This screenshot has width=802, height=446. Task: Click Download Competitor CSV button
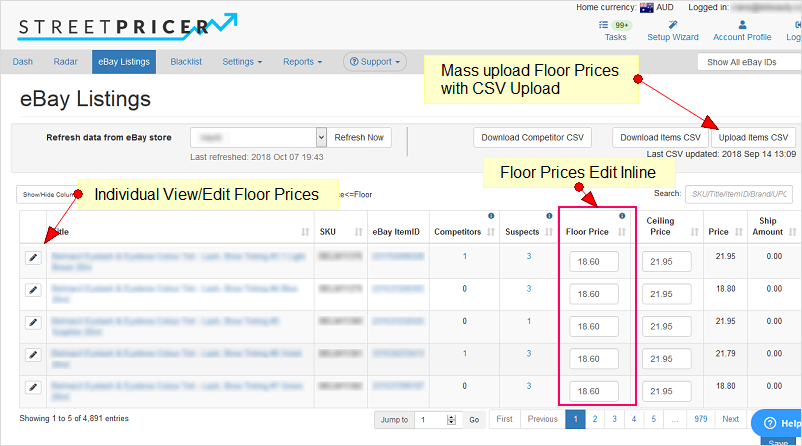pyautogui.click(x=533, y=138)
